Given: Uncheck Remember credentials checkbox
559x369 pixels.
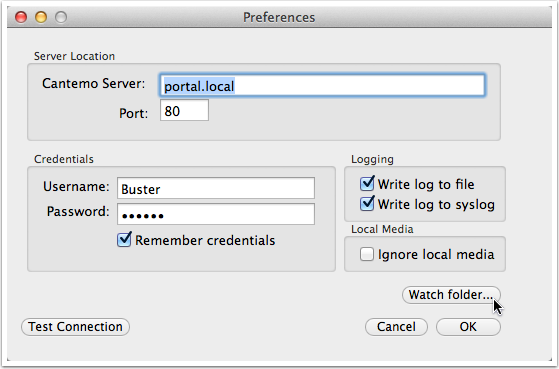Looking at the screenshot, I should click(x=124, y=240).
